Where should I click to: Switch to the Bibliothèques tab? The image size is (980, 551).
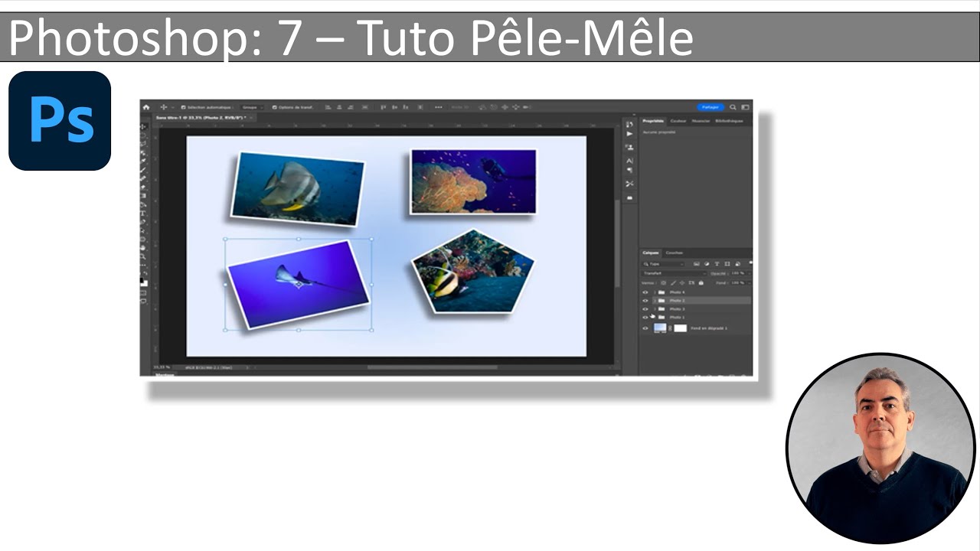[x=729, y=121]
